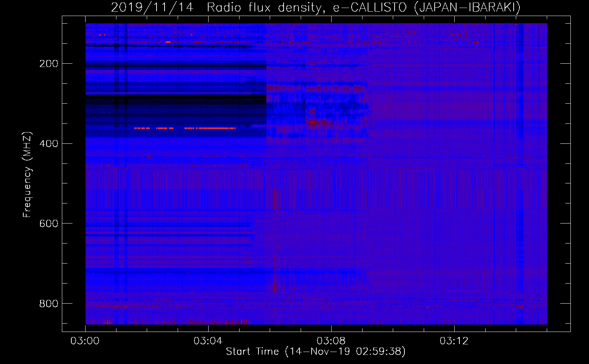Image resolution: width=589 pixels, height=364 pixels.
Task: Click the 'Frequency (MHZ)' axis label
Action: (x=27, y=174)
